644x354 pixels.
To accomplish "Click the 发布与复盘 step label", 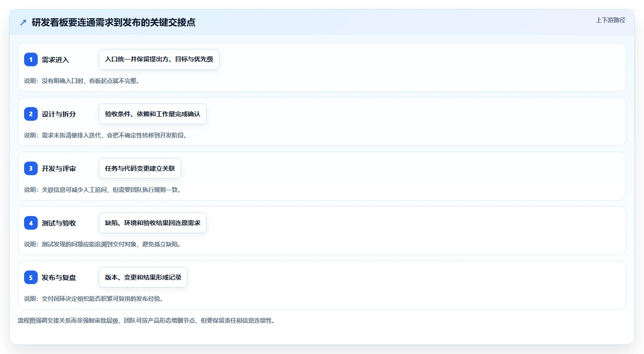I will pos(59,277).
